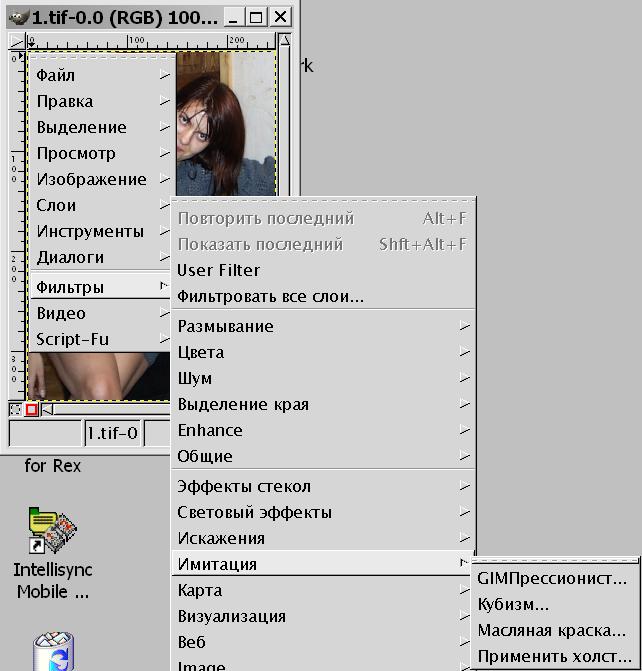Open the Recycle Bin desktop icon

[x=52, y=652]
